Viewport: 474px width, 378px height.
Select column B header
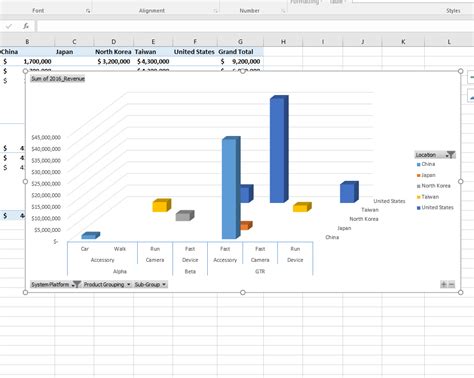(27, 42)
